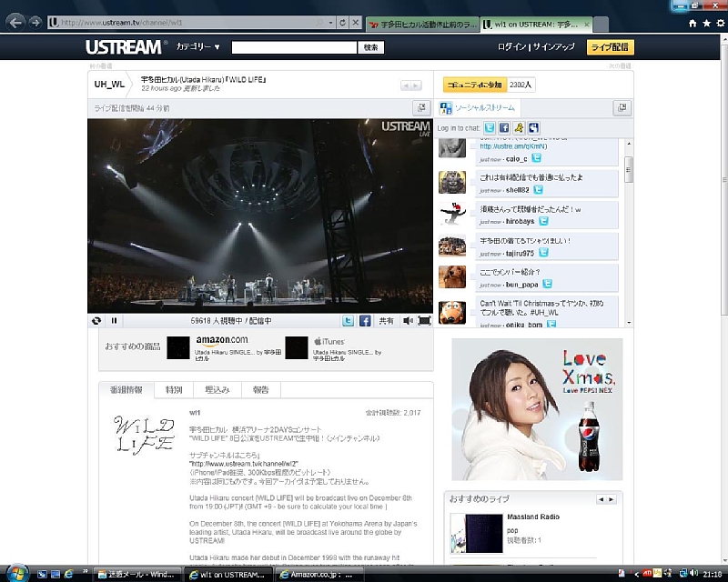728x582 pixels.
Task: Click the Twitter icon beside tajiru975
Action: [543, 253]
